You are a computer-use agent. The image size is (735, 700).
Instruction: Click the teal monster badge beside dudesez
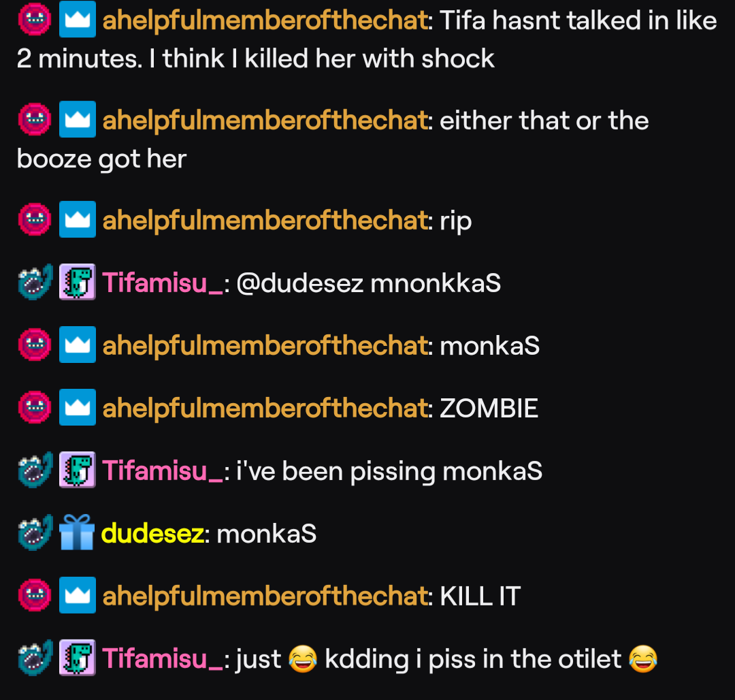coord(35,532)
